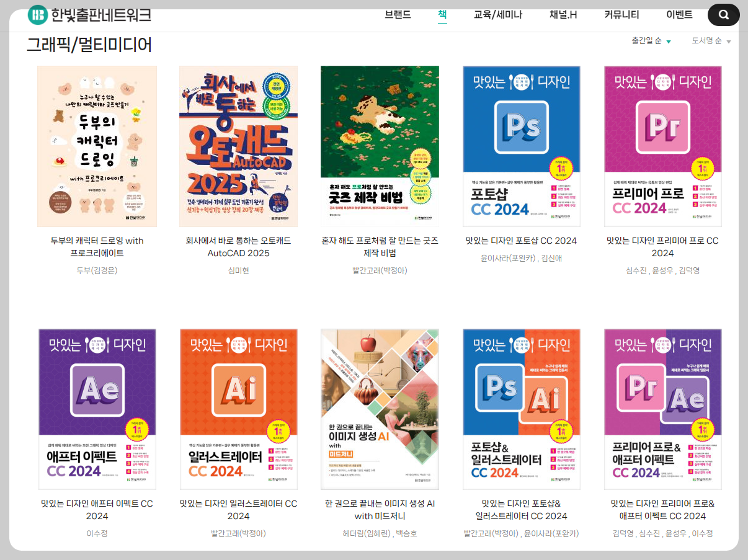Click the Hanbit logo icon
The width and height of the screenshot is (748, 560).
[x=38, y=15]
